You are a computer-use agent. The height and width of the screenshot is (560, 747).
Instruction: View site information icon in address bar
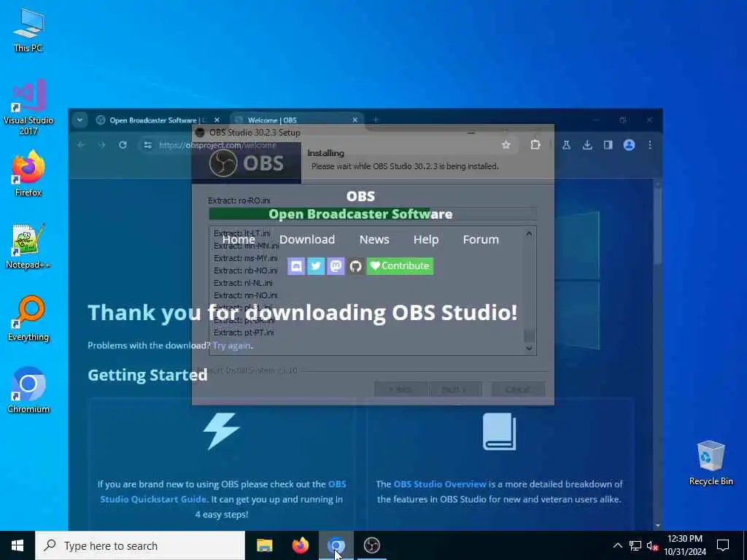pos(147,145)
